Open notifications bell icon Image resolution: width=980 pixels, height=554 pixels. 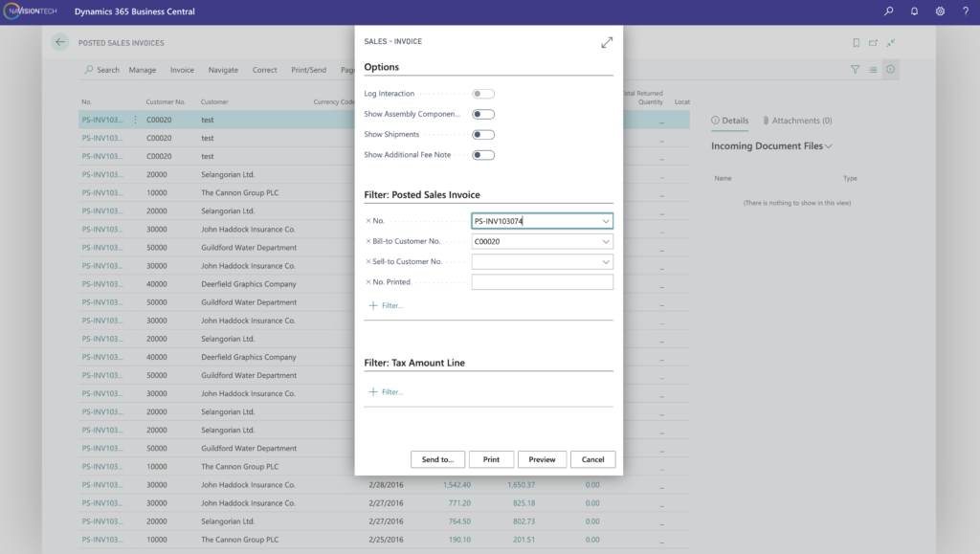point(912,11)
